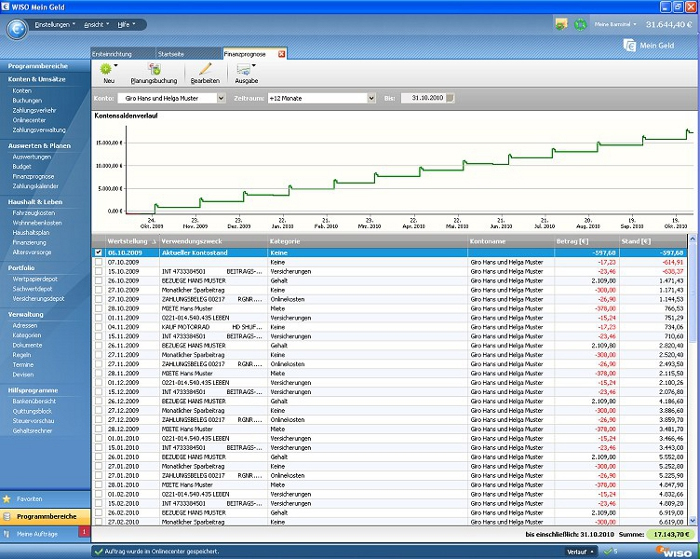Click the mail icon in top bar
700x559 pixels.
(561, 25)
